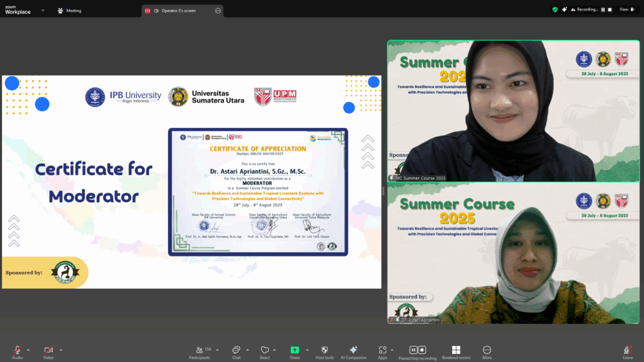Open the More options menu
The width and height of the screenshot is (644, 362).
click(x=487, y=350)
